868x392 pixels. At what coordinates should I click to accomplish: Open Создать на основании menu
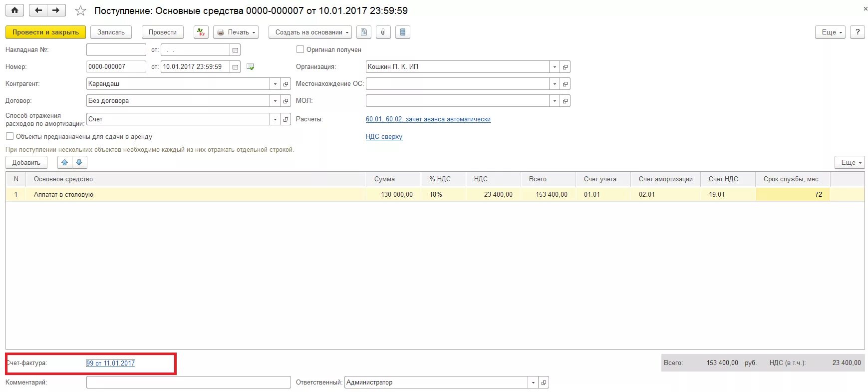(x=310, y=32)
